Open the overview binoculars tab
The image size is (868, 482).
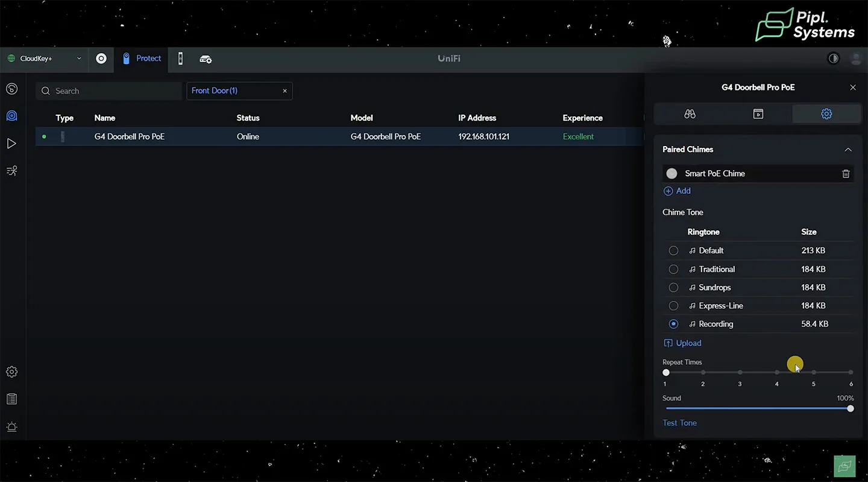click(x=690, y=113)
